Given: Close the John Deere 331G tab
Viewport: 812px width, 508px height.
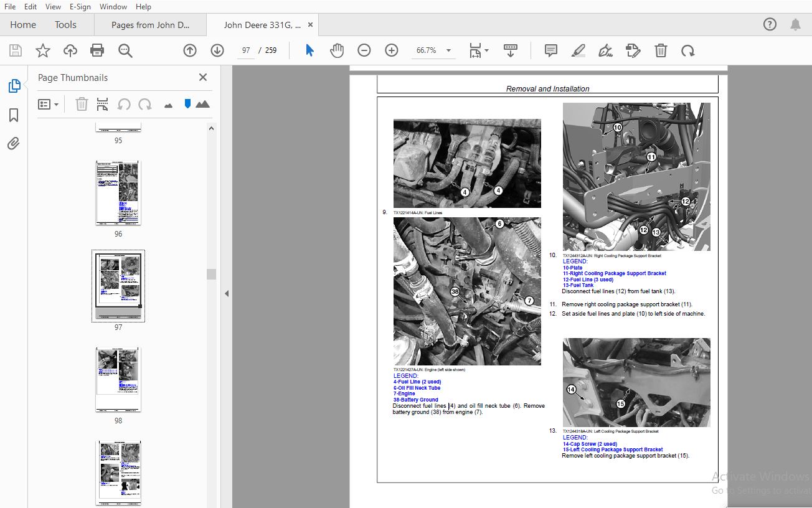Looking at the screenshot, I should tap(311, 25).
